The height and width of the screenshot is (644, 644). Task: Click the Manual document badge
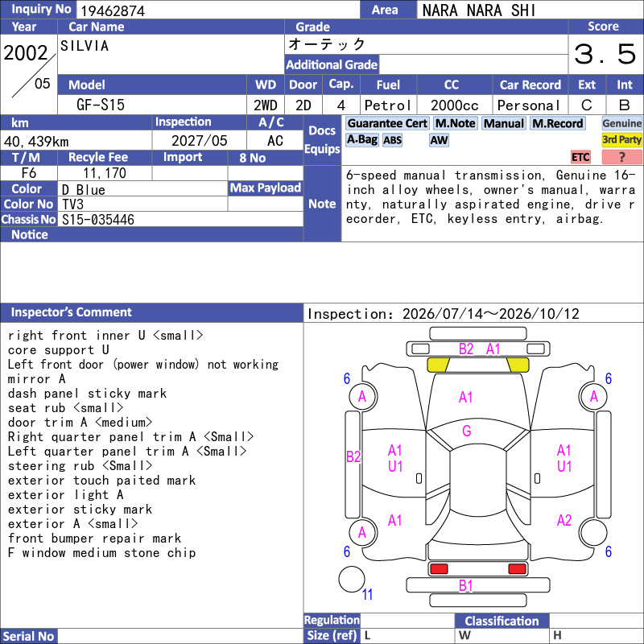tap(504, 123)
